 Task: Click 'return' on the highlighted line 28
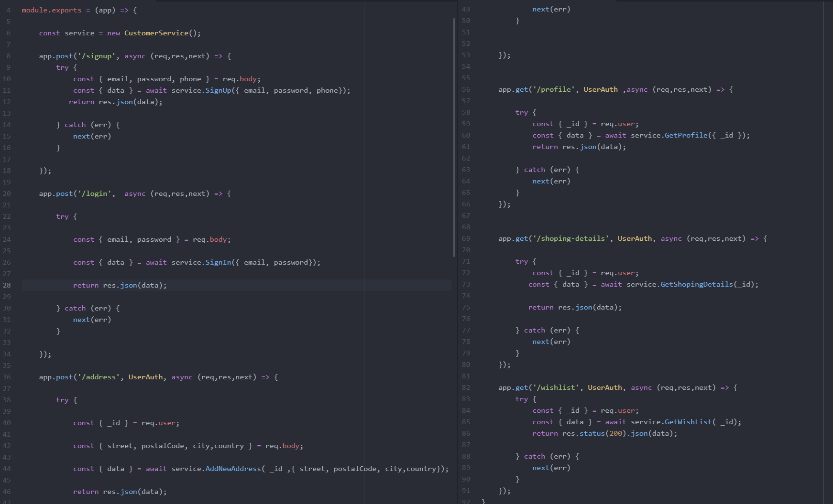(86, 285)
